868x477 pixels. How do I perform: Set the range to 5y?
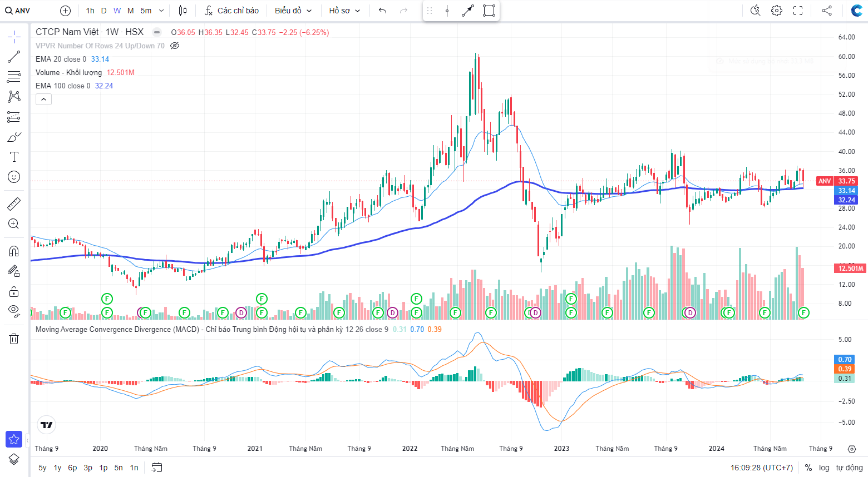coord(43,468)
